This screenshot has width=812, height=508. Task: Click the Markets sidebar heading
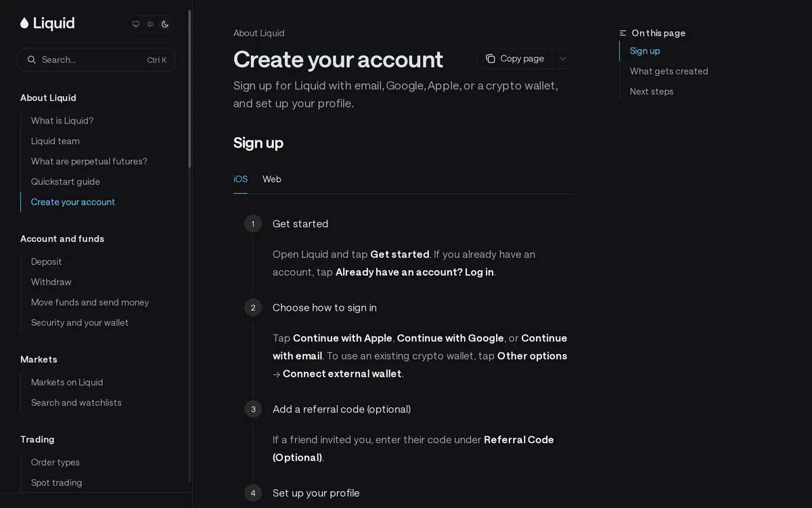coord(39,359)
